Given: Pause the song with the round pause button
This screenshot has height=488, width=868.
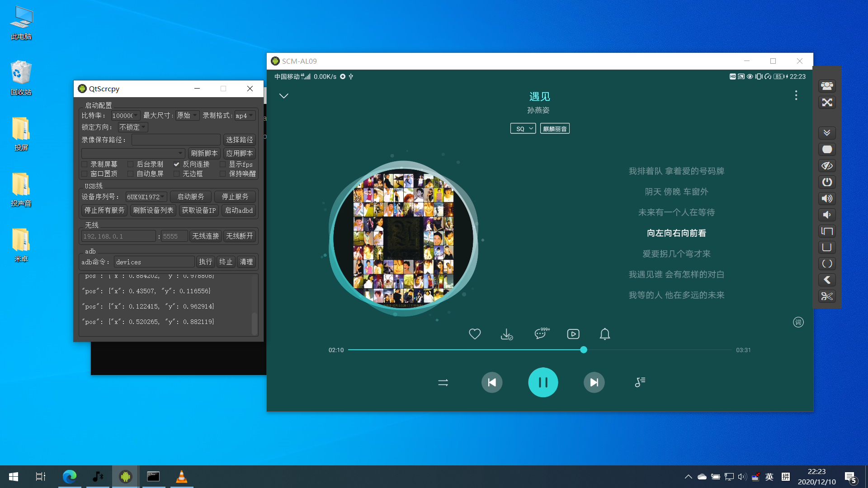Looking at the screenshot, I should [x=543, y=382].
